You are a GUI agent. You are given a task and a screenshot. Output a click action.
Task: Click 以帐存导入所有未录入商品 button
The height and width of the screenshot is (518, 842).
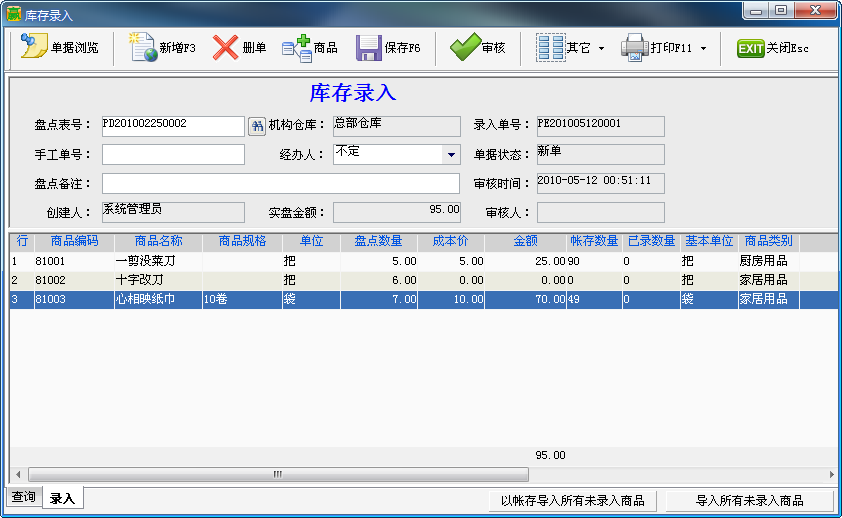[x=573, y=500]
